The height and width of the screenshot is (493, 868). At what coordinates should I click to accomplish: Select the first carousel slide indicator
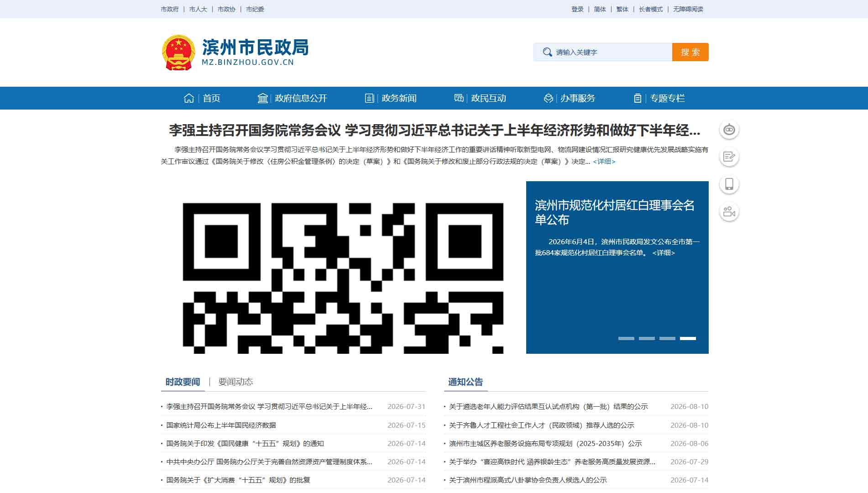point(626,338)
